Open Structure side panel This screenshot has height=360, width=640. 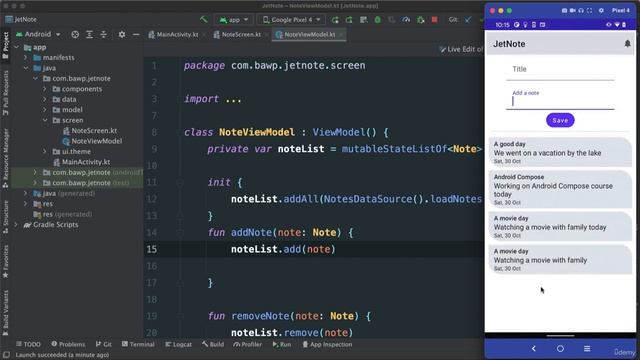(x=5, y=217)
